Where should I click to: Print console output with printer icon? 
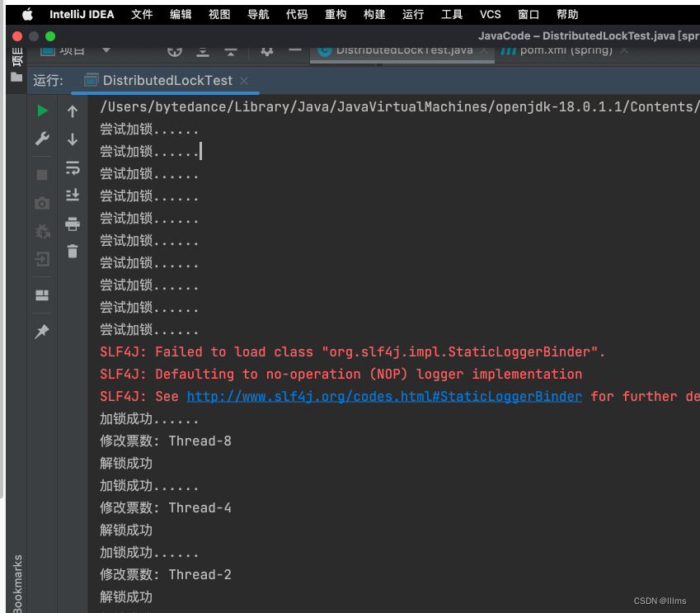73,224
